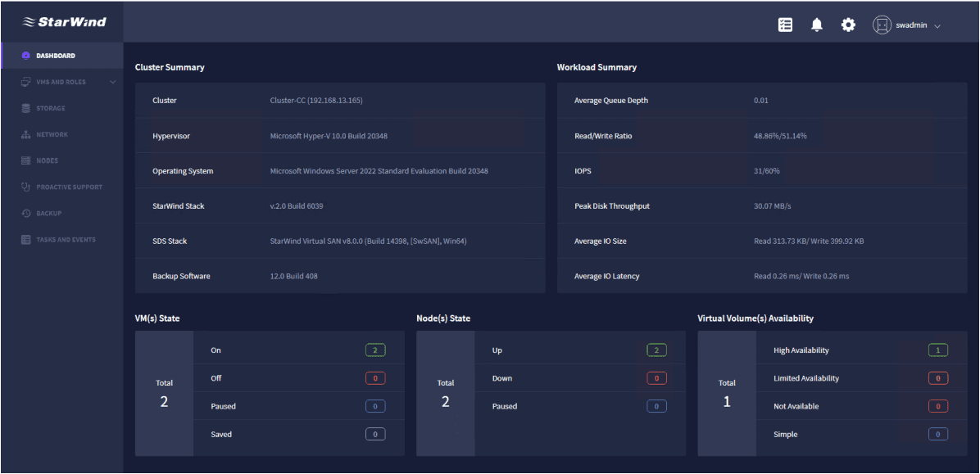Click the Dashboard sidebar icon
Screen dimensions: 980x474
[25, 56]
